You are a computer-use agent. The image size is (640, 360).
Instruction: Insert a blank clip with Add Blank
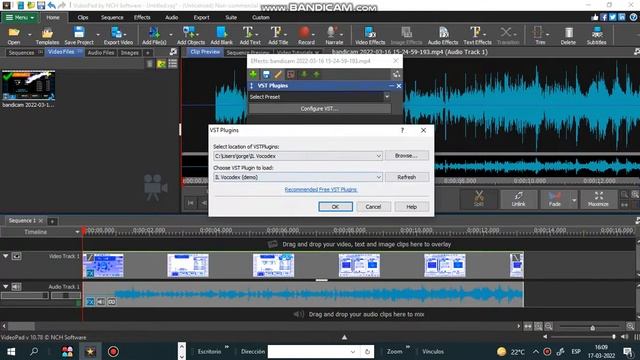click(x=221, y=36)
